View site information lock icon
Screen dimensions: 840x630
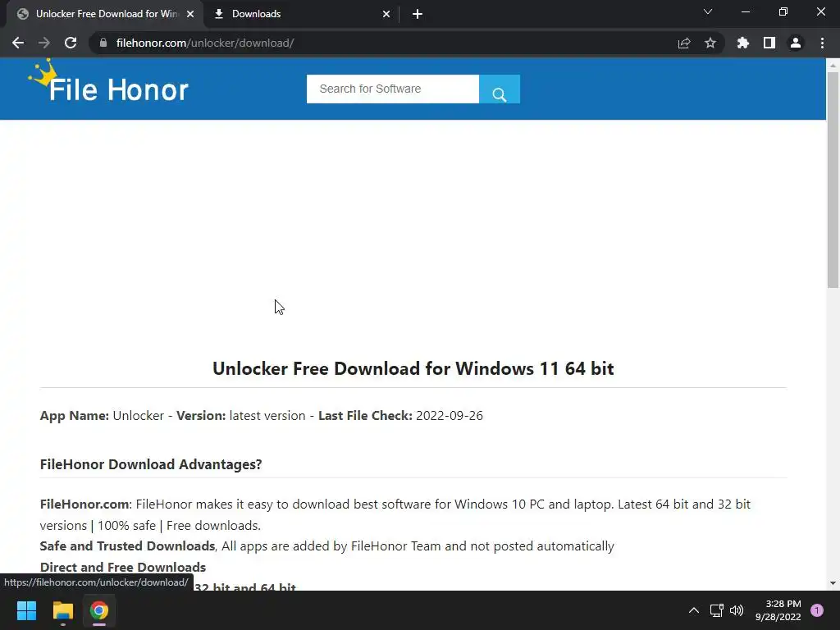(103, 43)
